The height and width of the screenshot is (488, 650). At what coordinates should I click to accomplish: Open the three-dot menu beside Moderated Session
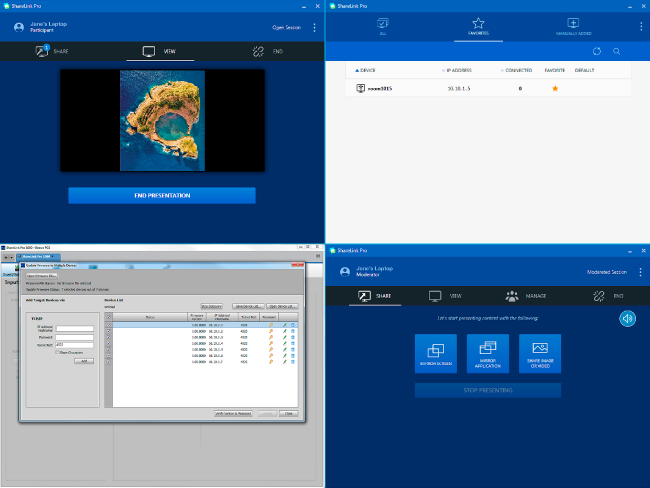tap(640, 271)
